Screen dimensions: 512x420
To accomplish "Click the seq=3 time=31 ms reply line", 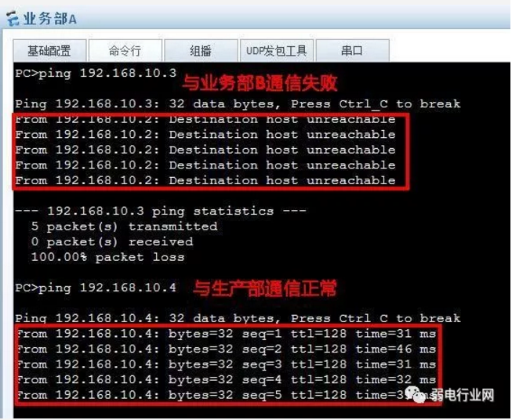I will click(x=227, y=364).
